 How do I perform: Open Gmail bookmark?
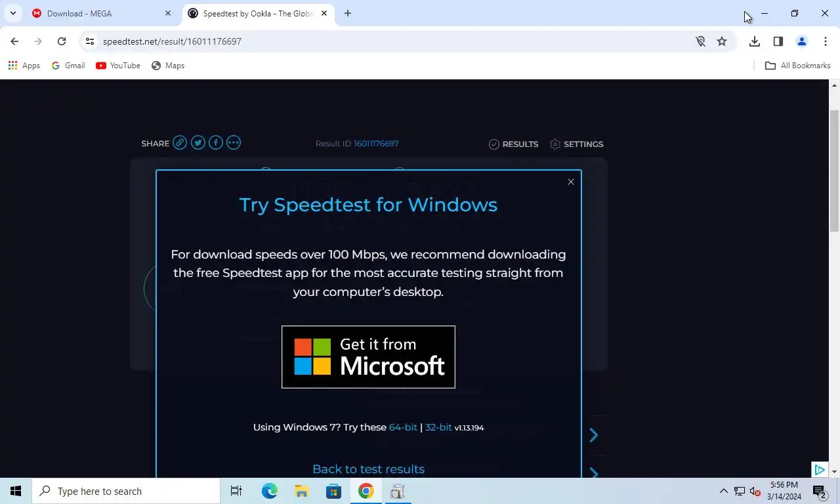pos(68,66)
